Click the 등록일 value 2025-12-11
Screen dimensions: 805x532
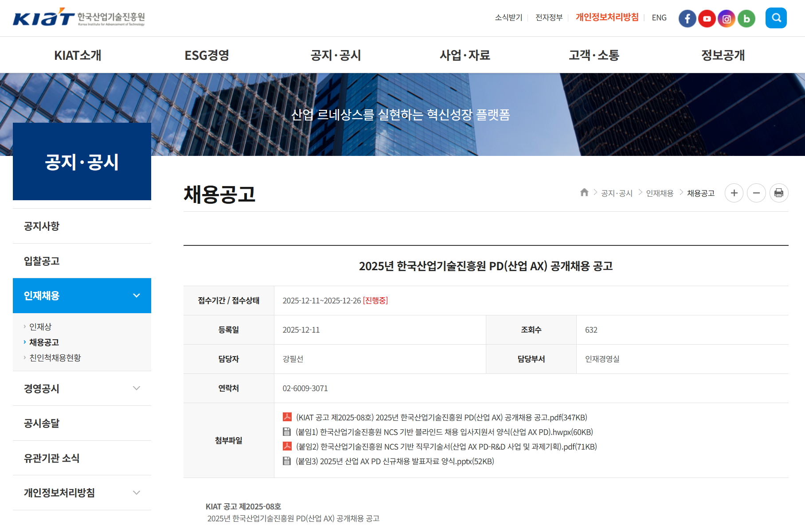click(301, 330)
